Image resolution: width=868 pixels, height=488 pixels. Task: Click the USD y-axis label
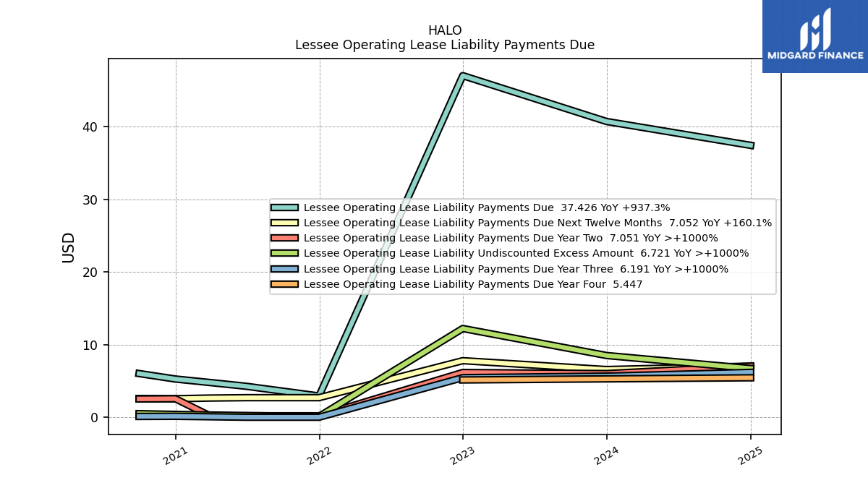[x=69, y=247]
